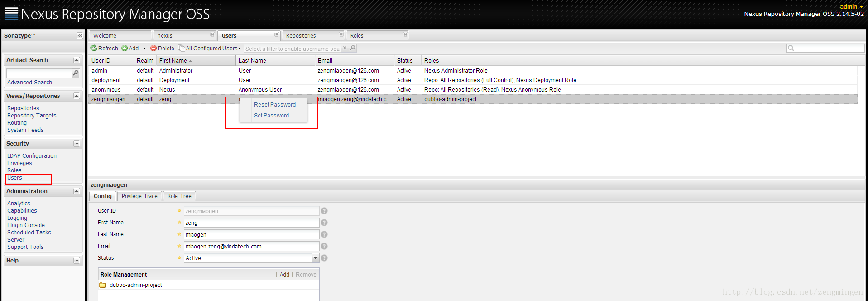Expand the Help section
The height and width of the screenshot is (301, 868).
point(77,260)
